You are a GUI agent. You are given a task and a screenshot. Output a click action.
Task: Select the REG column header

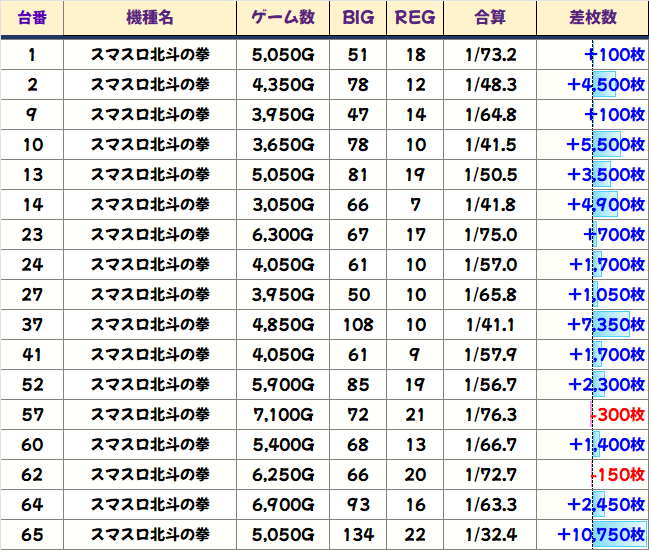pos(415,18)
